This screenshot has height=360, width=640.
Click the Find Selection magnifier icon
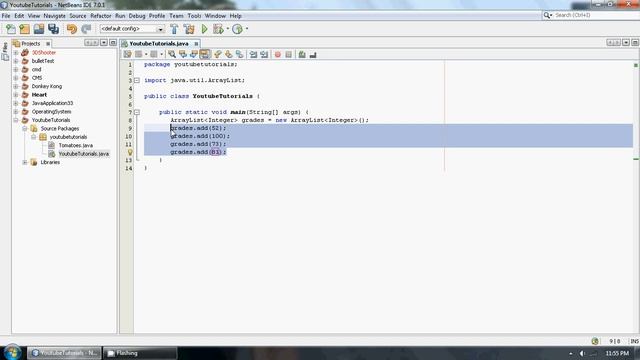click(x=172, y=54)
